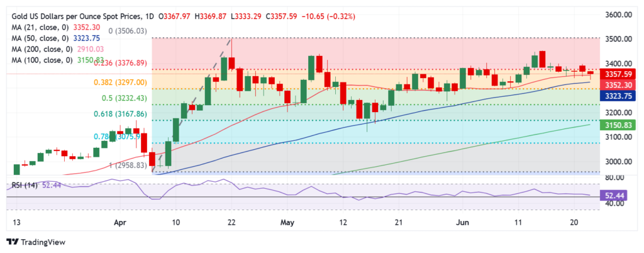
Task: Click the red 3357.59 current price tag
Action: [618, 74]
